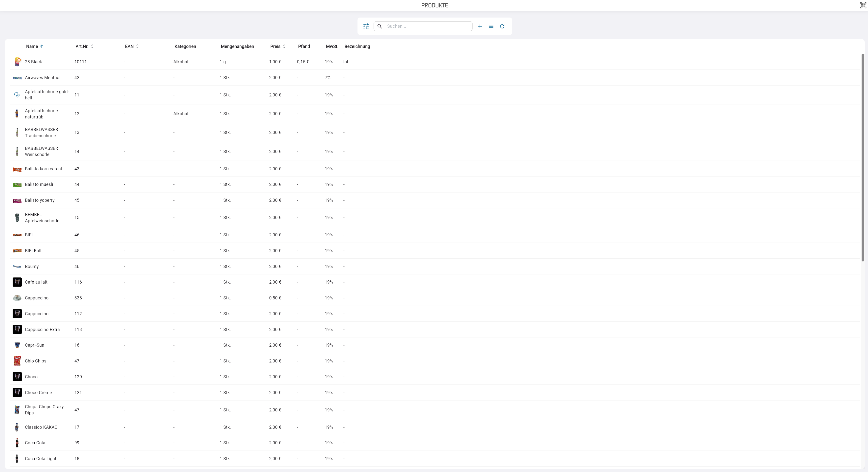The width and height of the screenshot is (868, 472).
Task: Click the Café au lait thumbnail
Action: pyautogui.click(x=17, y=282)
